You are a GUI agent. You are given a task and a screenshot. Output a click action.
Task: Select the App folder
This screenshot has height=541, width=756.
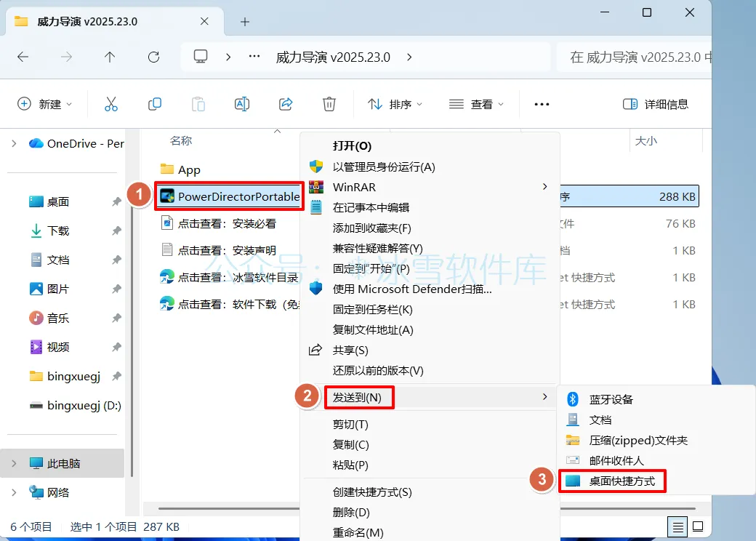click(x=180, y=169)
